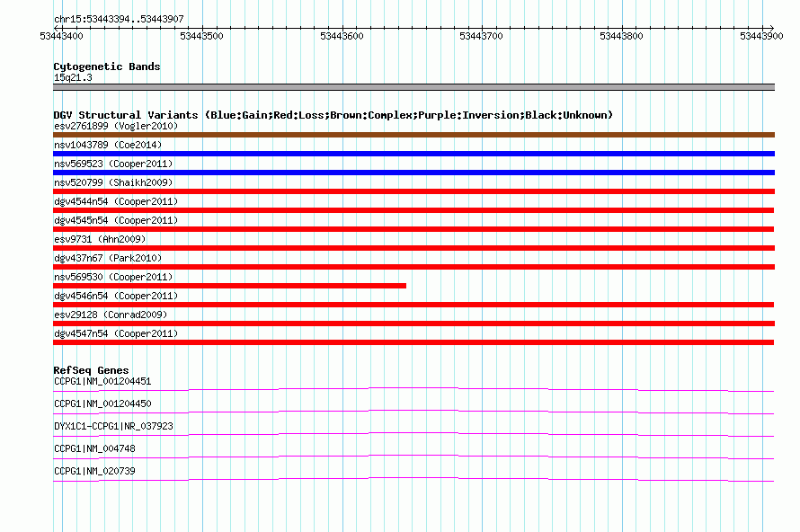Click the 53443700 ruler tick label
Image resolution: width=800 pixels, height=532 pixels.
(481, 36)
